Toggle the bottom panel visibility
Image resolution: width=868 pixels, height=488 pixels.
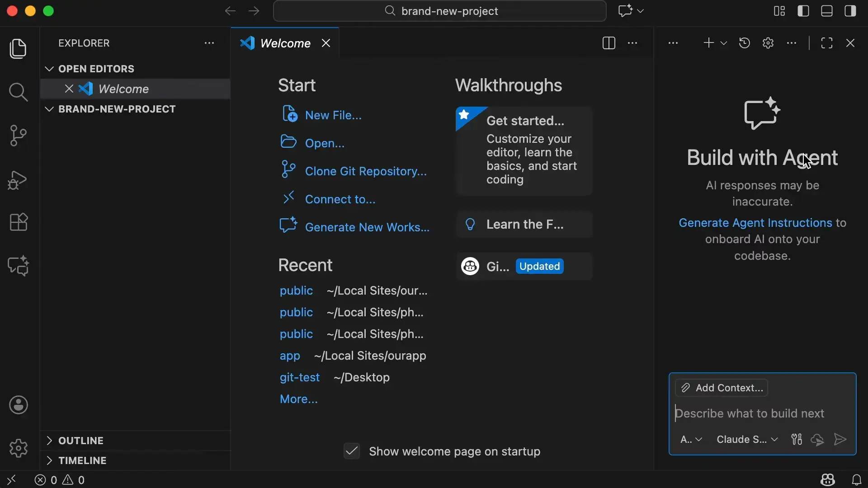click(827, 11)
